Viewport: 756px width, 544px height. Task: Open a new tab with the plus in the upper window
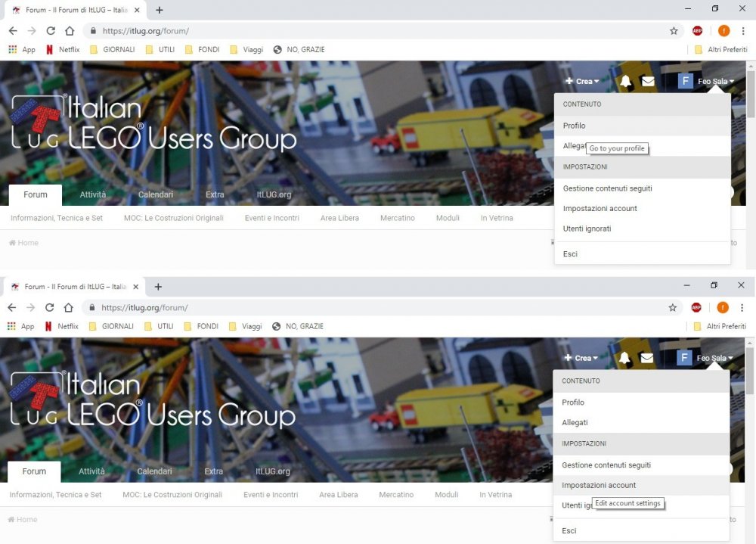point(160,10)
